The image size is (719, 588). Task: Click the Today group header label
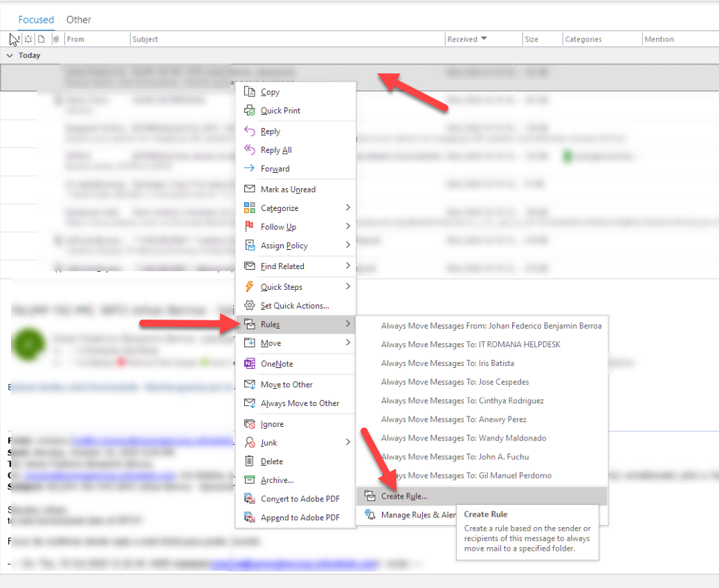point(29,55)
